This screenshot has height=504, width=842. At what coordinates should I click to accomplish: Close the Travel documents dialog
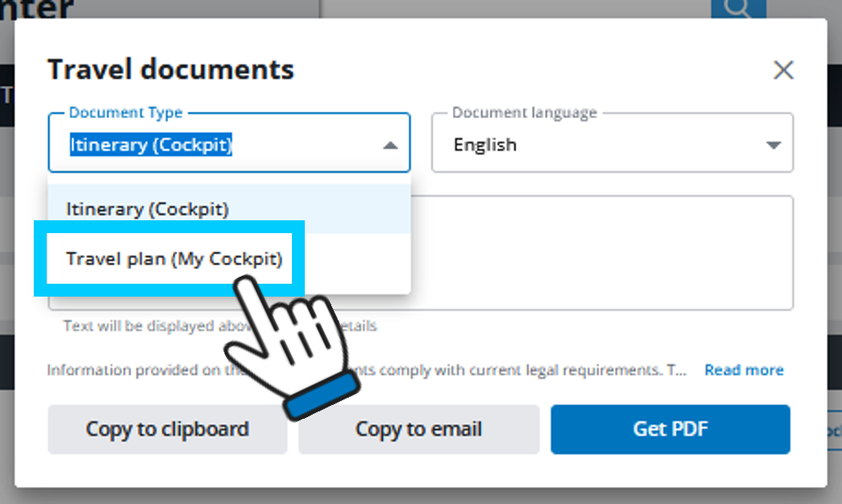click(782, 71)
